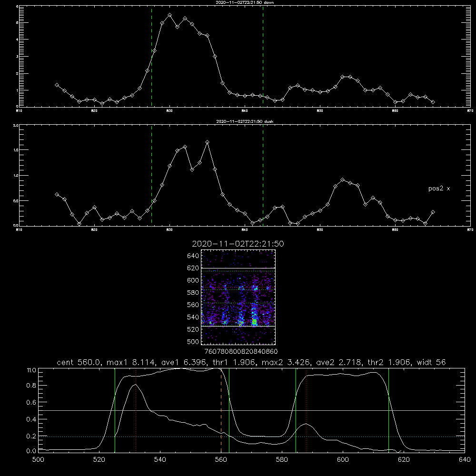Click the orange dashed center line in bottom plot
The image size is (476, 476).
[221, 410]
